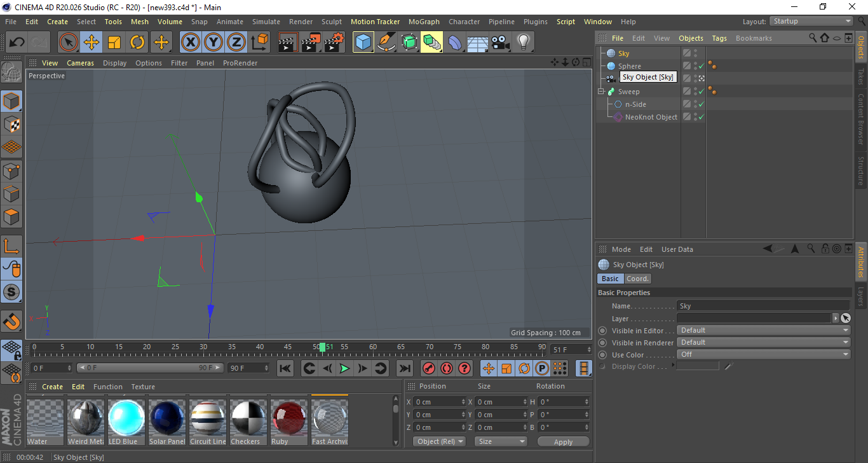868x463 pixels.
Task: Open the Simulate menu
Action: pyautogui.click(x=266, y=22)
